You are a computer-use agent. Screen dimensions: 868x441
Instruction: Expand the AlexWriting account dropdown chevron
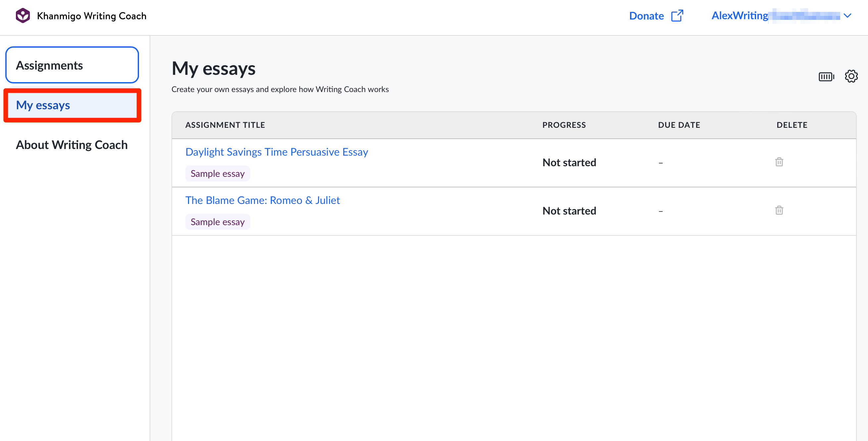coord(847,16)
